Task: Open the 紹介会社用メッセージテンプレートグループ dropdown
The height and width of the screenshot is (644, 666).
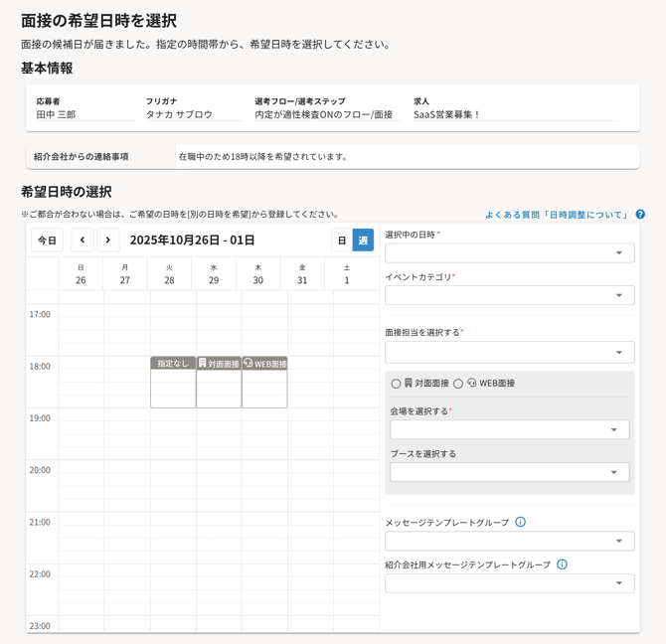Action: [510, 583]
